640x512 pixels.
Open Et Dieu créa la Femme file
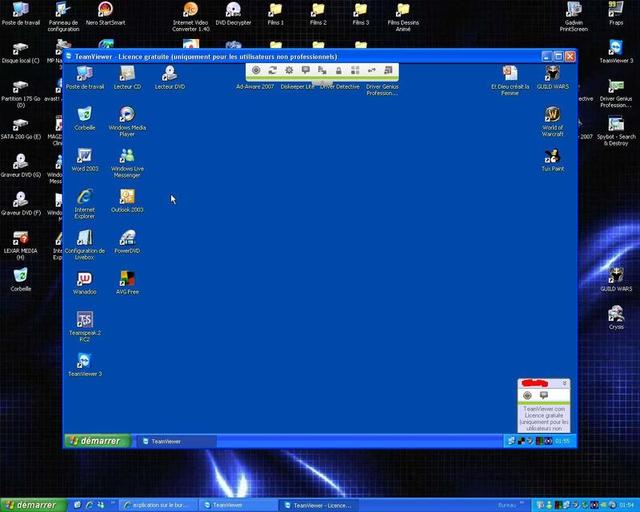click(x=510, y=80)
